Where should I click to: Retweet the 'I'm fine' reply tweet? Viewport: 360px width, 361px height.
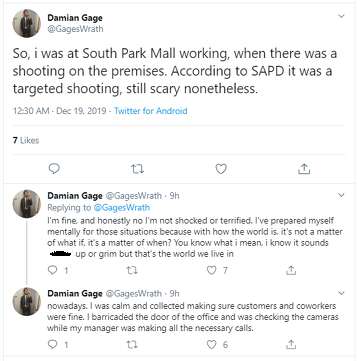tap(132, 270)
